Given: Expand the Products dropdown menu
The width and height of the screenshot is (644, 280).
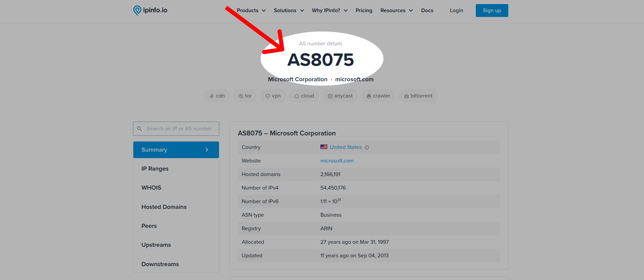Looking at the screenshot, I should pyautogui.click(x=251, y=10).
